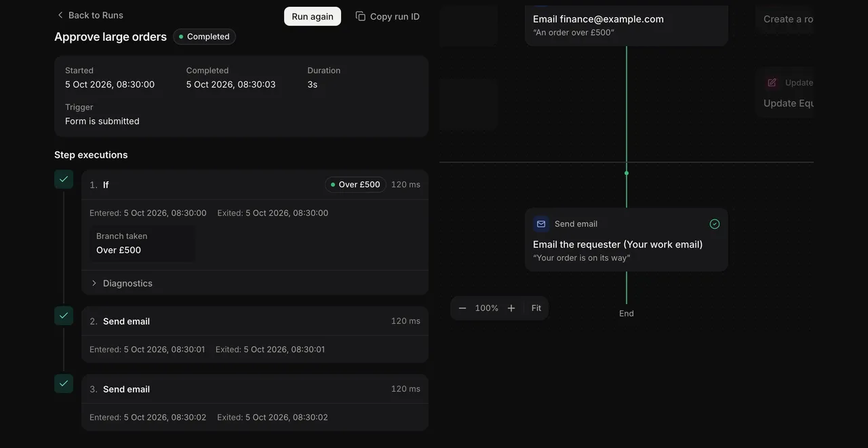Viewport: 868px width, 448px height.
Task: Copy the run ID
Action: pos(388,16)
